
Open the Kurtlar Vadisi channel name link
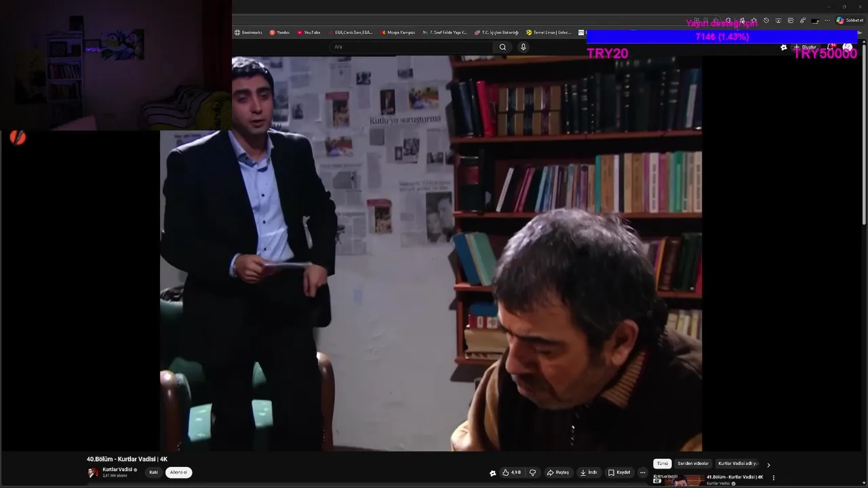point(117,470)
